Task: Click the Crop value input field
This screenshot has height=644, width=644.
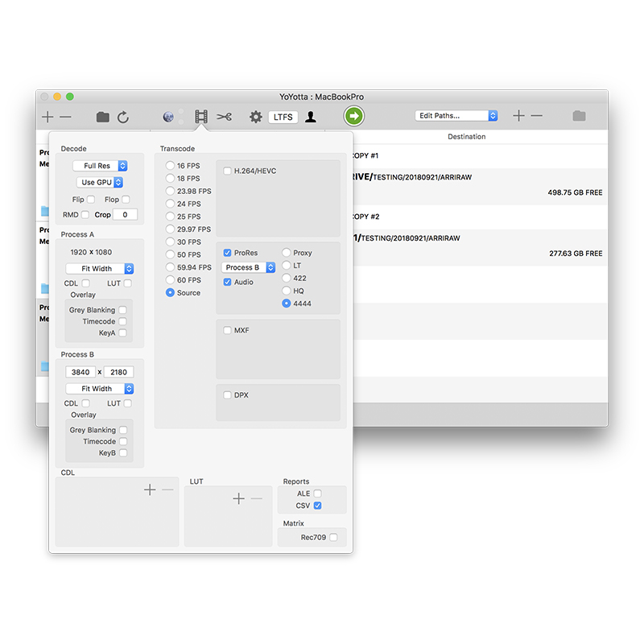Action: tap(125, 215)
